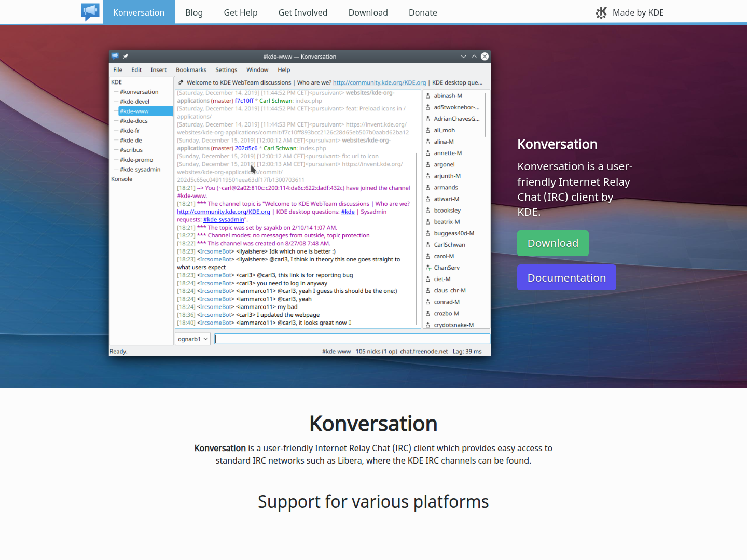
Task: Click the nickname arjunth-M in the user list
Action: coord(447,176)
